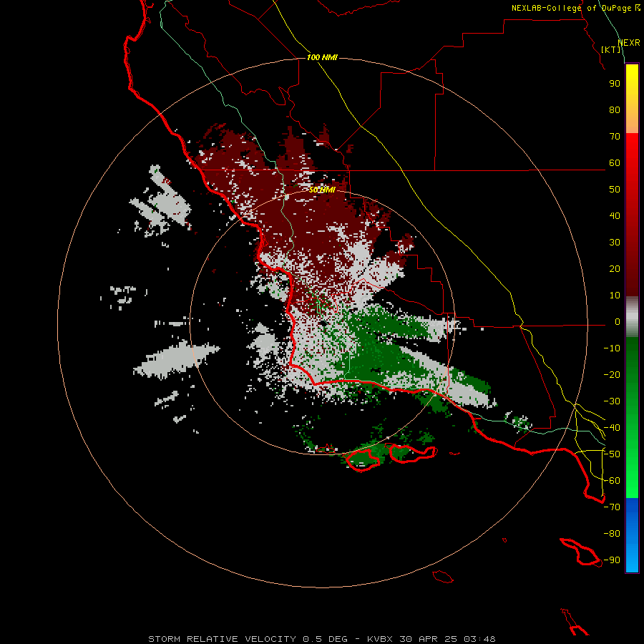
Task: Click the gray zero-velocity segment of the color bar
Action: coord(632,317)
